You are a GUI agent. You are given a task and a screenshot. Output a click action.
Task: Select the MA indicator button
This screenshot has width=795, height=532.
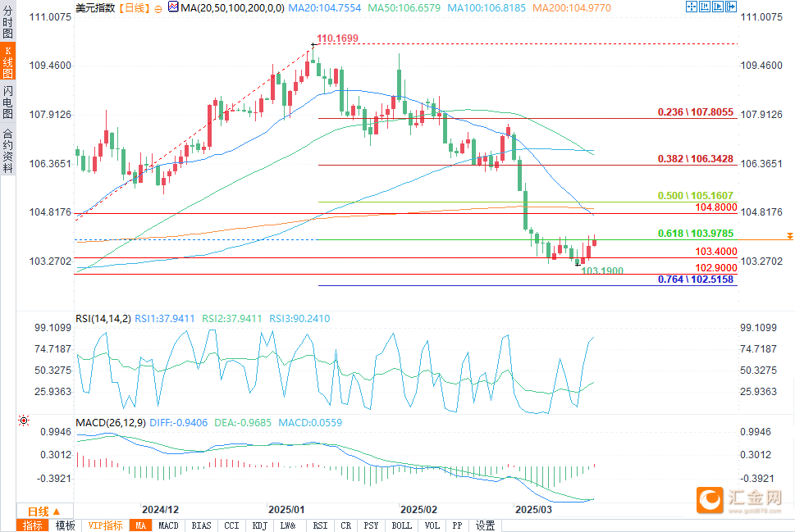click(140, 525)
